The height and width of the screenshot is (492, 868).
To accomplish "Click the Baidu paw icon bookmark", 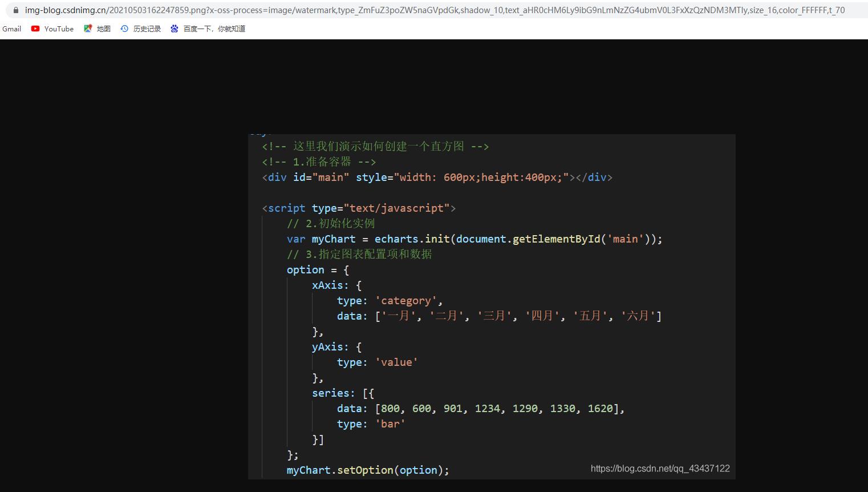I will coord(175,29).
